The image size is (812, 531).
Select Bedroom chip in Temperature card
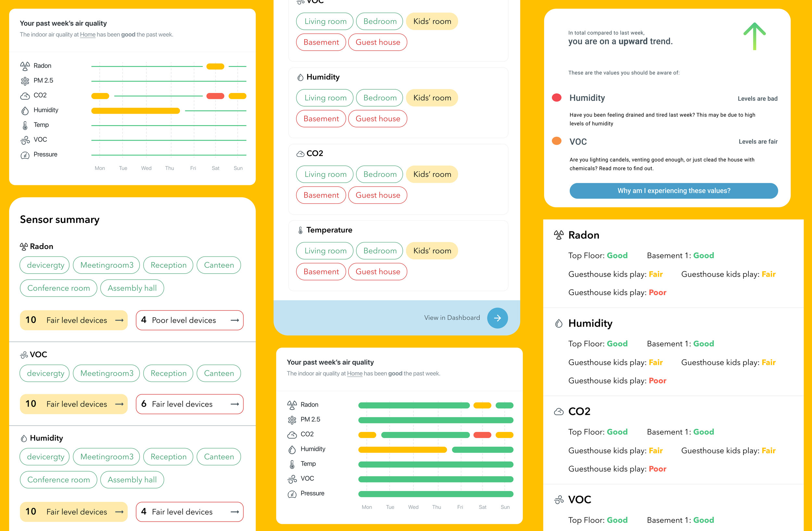click(x=379, y=251)
